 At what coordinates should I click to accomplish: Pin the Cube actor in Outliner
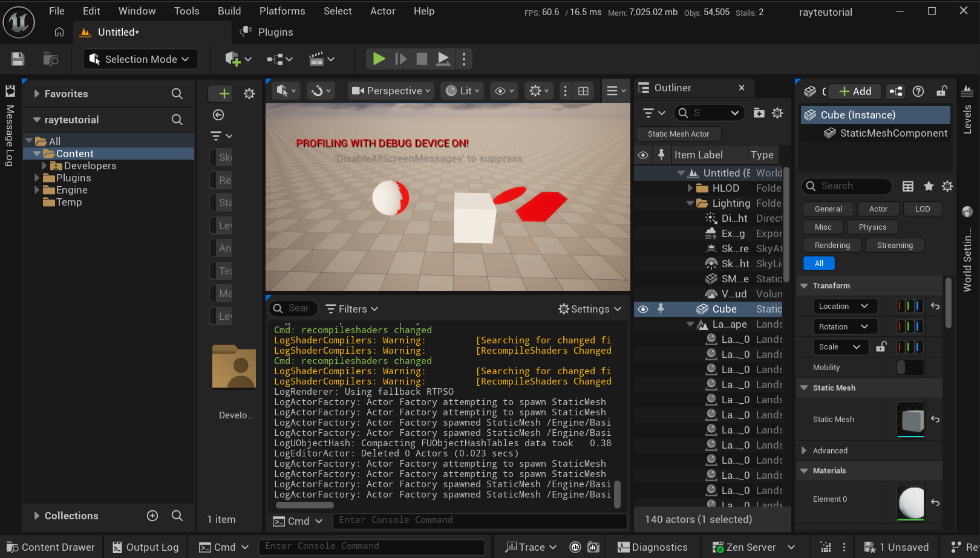click(x=661, y=309)
